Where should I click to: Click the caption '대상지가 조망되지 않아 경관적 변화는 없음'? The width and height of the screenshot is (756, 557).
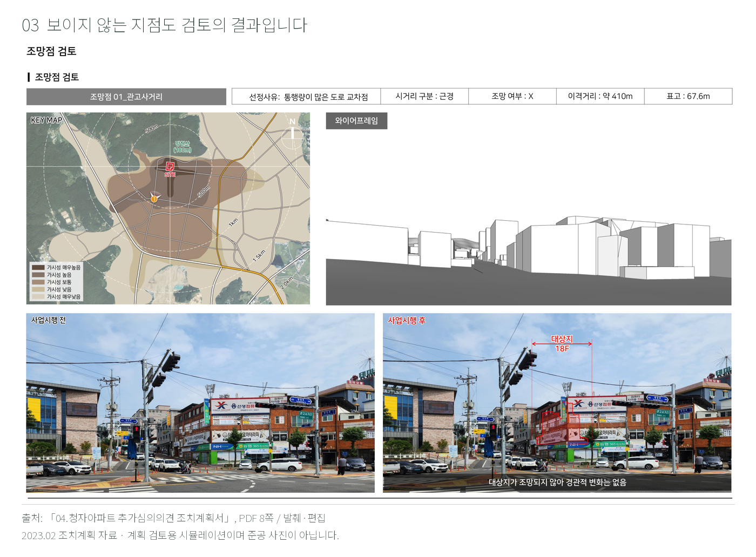(557, 483)
